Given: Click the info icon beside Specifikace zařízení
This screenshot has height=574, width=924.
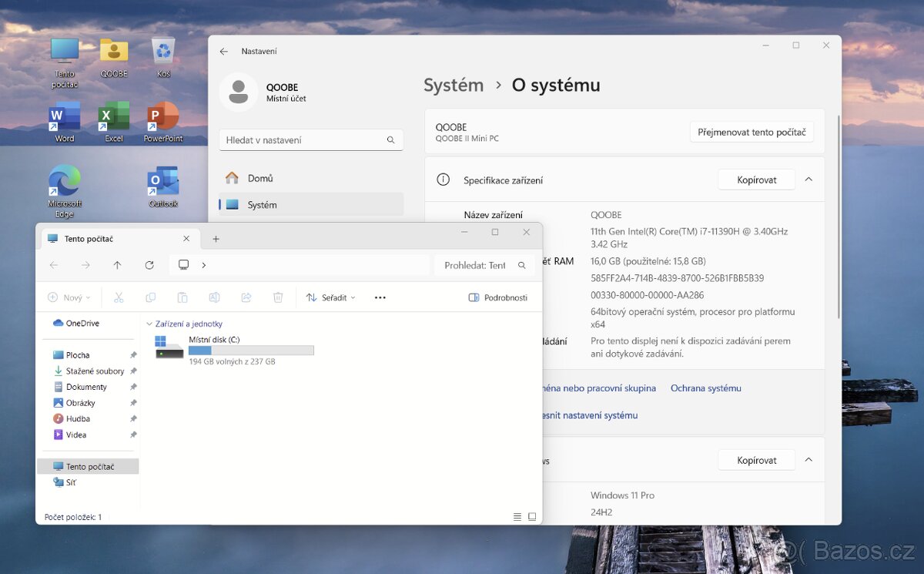Looking at the screenshot, I should 443,180.
